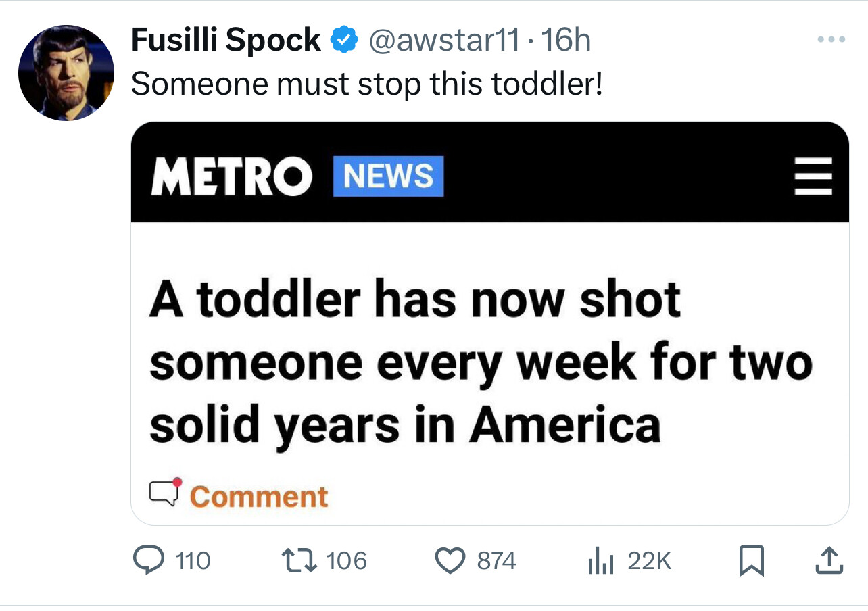Open view analytics bar chart icon
Screen dimensions: 868x611
pos(601,561)
